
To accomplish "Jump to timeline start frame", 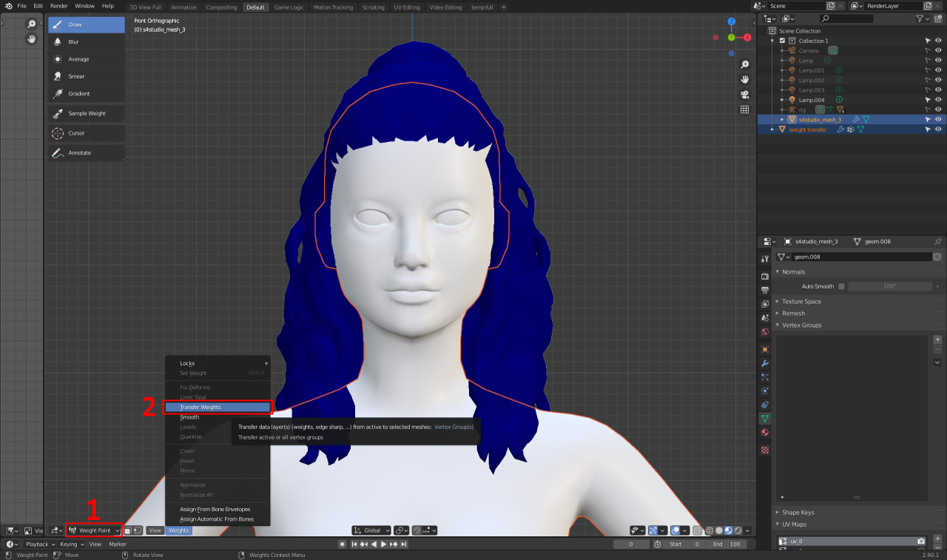I will coord(354,544).
